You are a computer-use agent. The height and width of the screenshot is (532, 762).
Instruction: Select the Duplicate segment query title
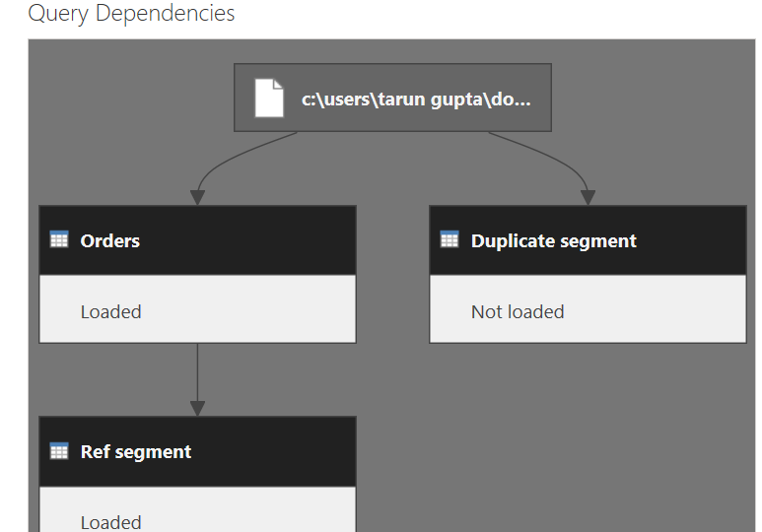pyautogui.click(x=553, y=241)
